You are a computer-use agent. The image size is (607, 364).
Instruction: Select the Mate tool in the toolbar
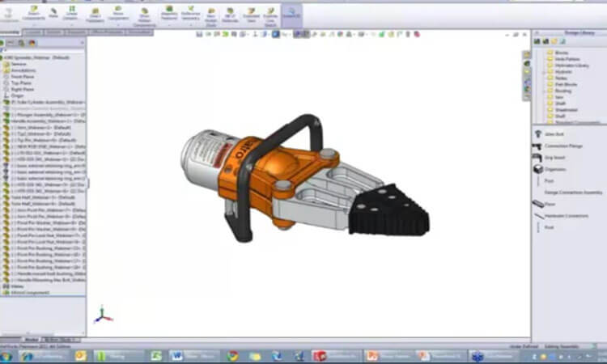[53, 14]
